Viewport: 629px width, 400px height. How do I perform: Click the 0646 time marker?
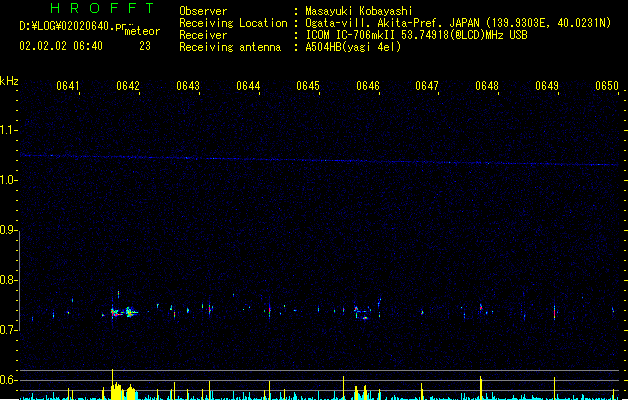[x=368, y=86]
